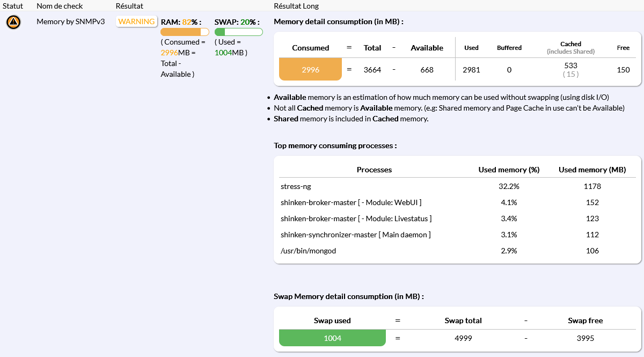Select the shinken-synchronizer-master process row
Screen dimensions: 644x357
355,235
